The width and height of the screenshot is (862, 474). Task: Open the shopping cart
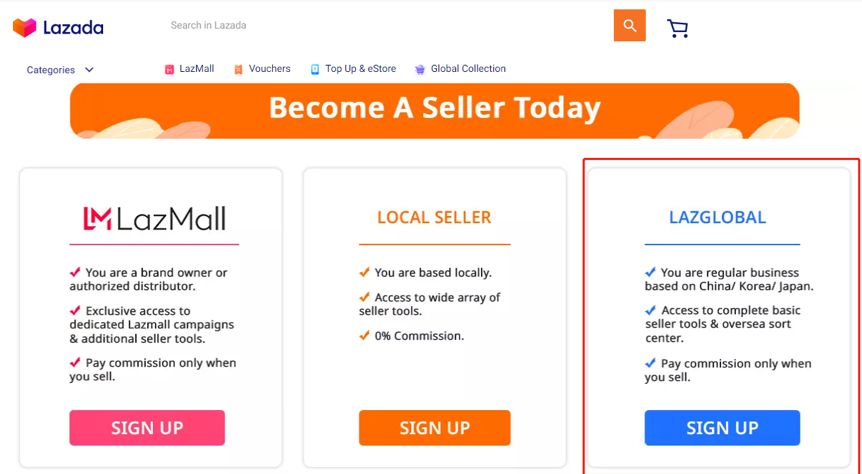pyautogui.click(x=678, y=27)
